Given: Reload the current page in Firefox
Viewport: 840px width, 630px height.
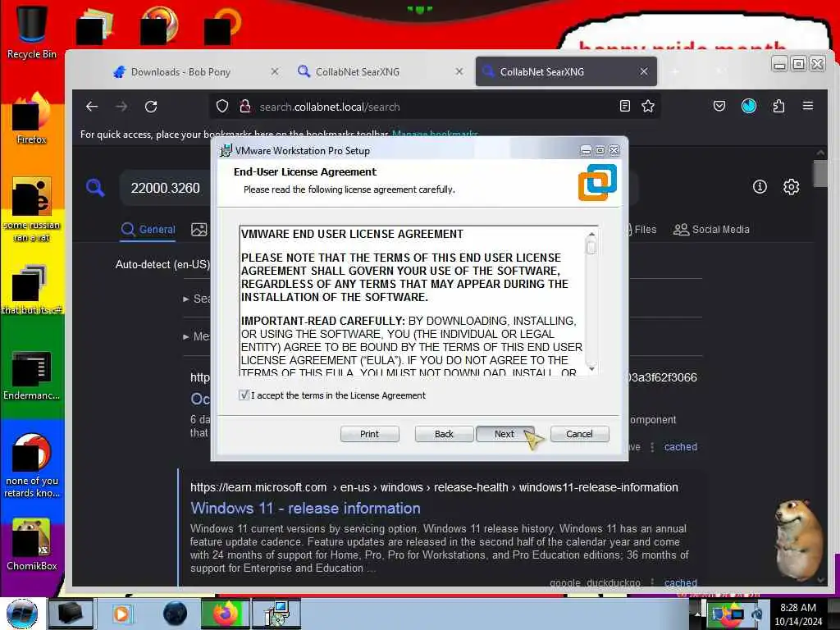Looking at the screenshot, I should coord(151,107).
